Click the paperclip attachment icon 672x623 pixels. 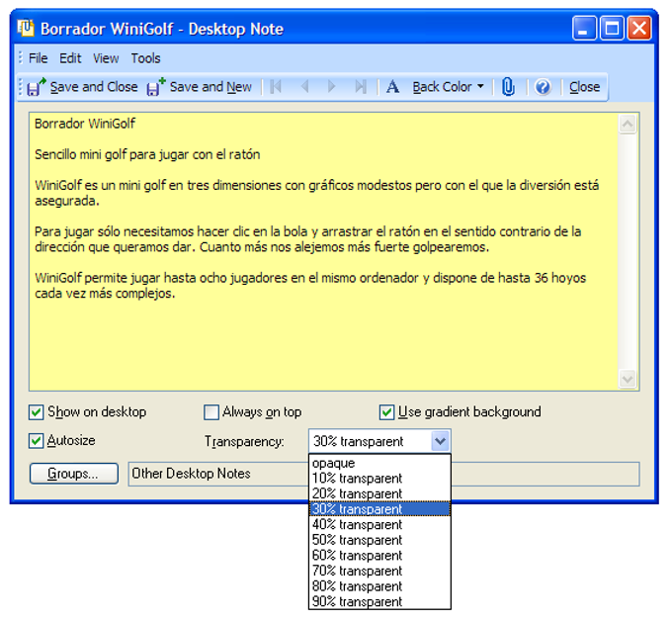[x=508, y=87]
